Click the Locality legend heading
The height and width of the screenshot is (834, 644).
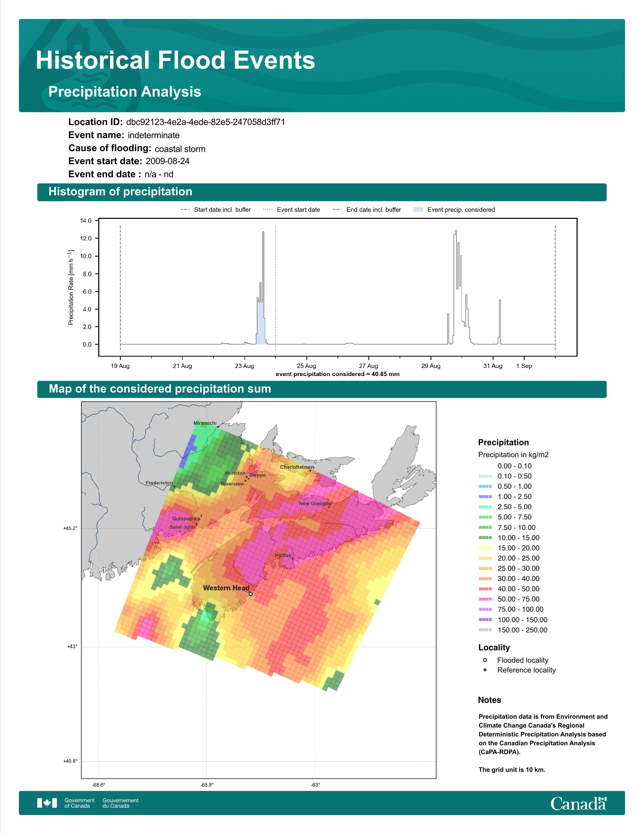tap(494, 648)
